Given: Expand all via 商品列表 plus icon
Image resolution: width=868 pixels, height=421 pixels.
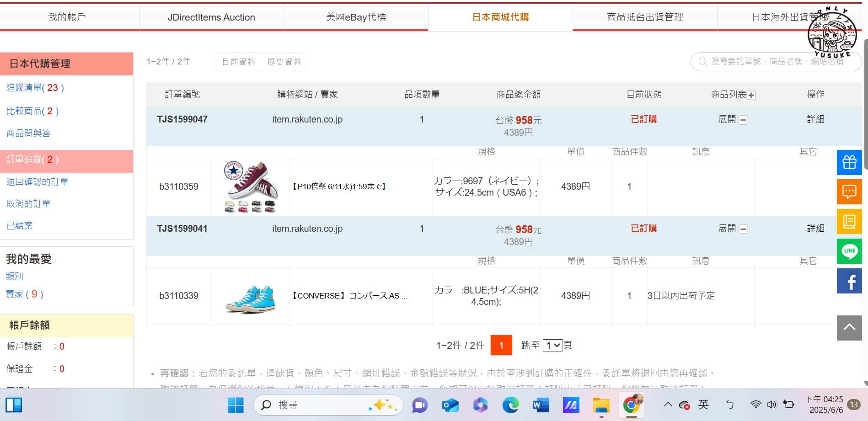Looking at the screenshot, I should tap(751, 95).
